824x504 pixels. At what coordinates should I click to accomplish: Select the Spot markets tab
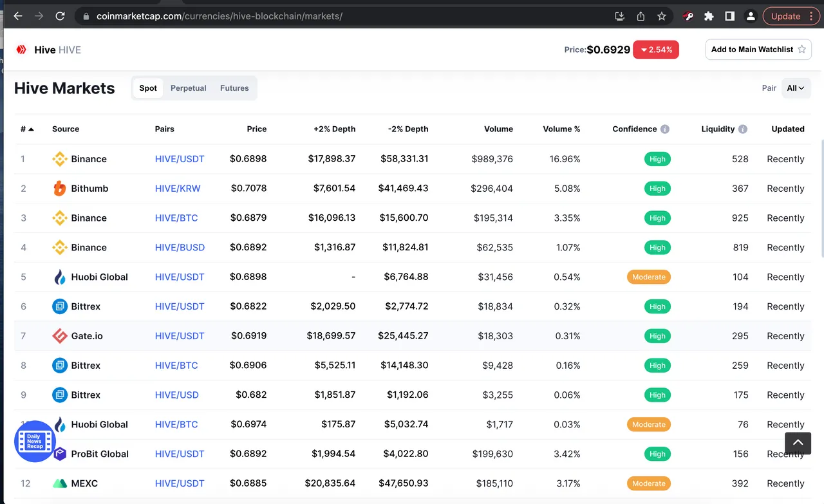(x=148, y=88)
